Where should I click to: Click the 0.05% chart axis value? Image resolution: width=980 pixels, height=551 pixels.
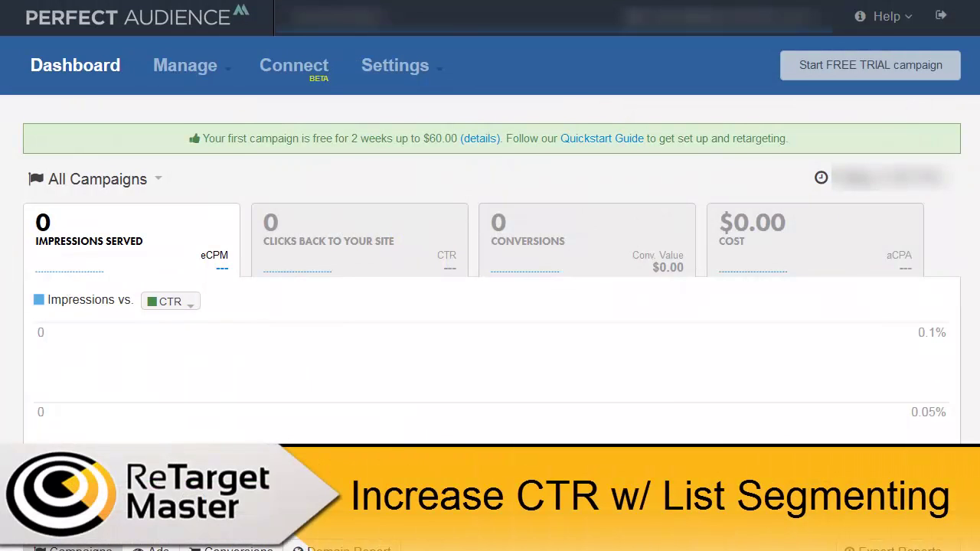(929, 412)
